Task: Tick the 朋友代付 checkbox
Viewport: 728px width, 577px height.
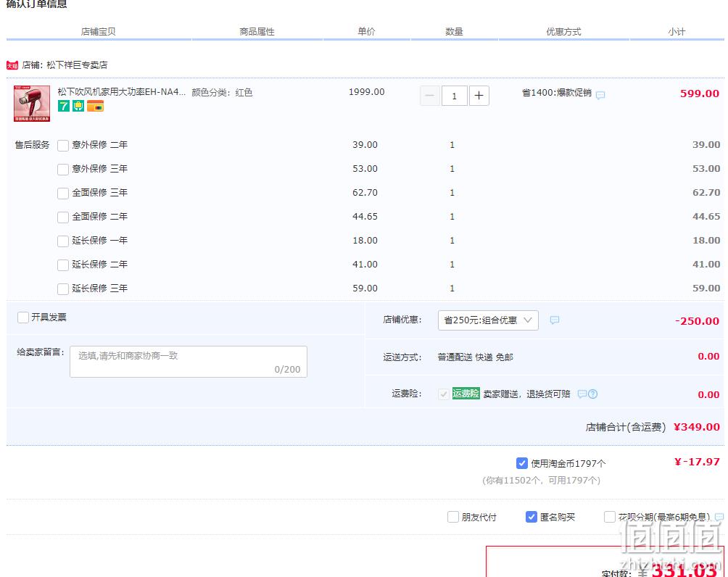Action: (453, 517)
